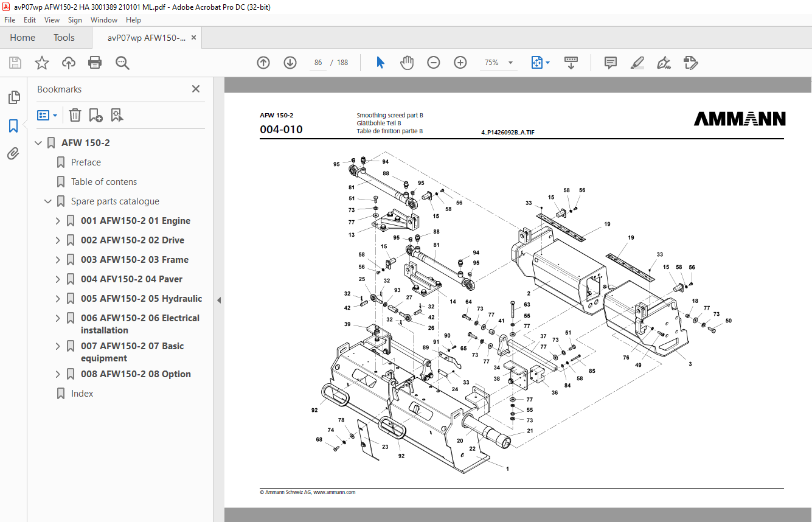812x522 pixels.
Task: Find the current bookmark icon
Action: tap(117, 115)
